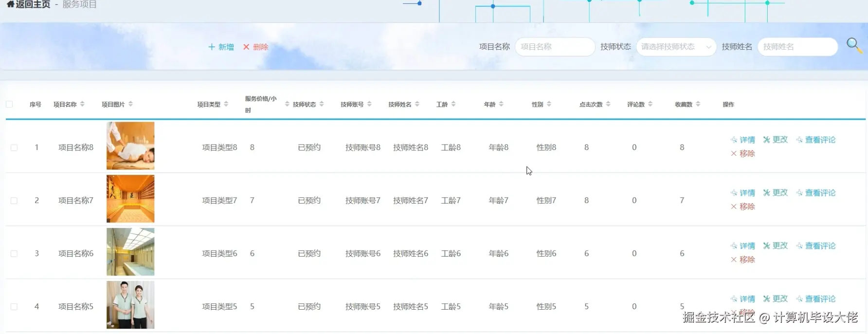The height and width of the screenshot is (334, 868).
Task: Click 移除 for 项目名称7 row
Action: click(x=743, y=206)
